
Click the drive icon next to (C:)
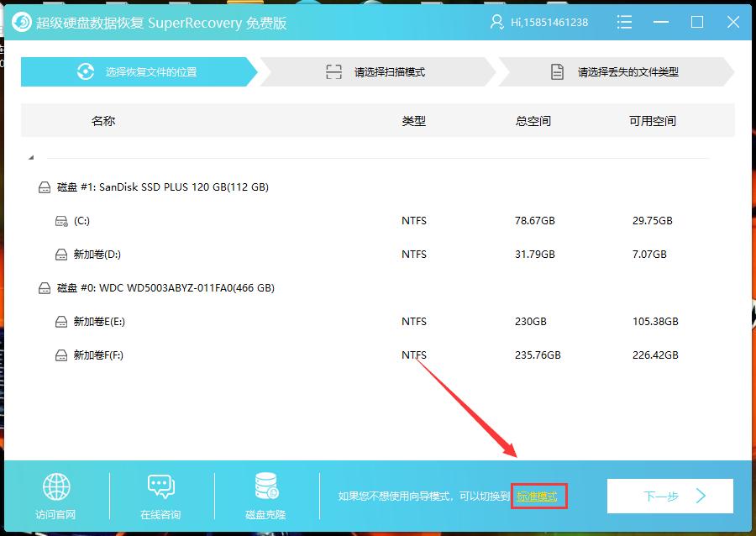61,220
